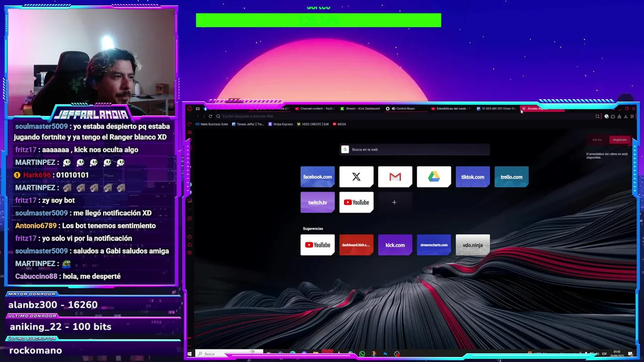The image size is (644, 362).
Task: Open WhatsApp from the taskbar
Action: pos(362,354)
